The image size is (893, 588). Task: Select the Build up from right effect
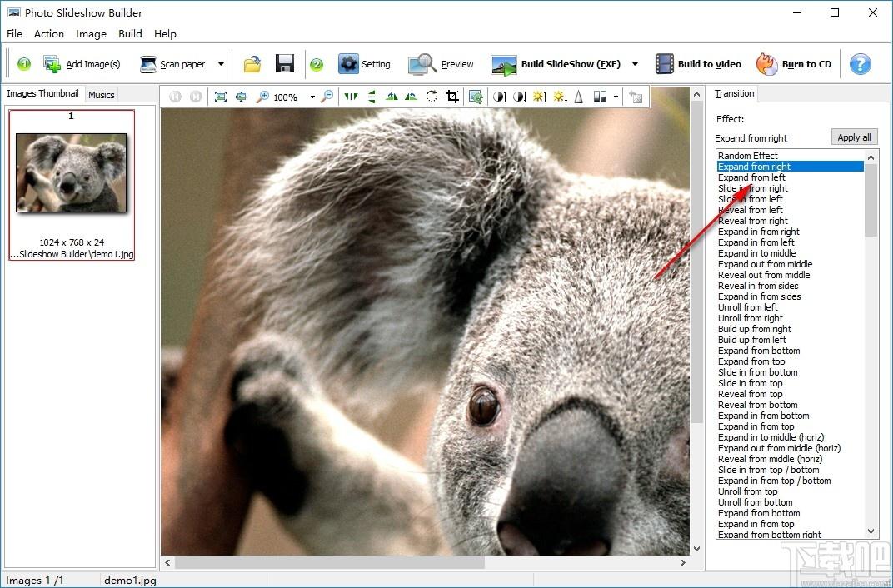click(x=790, y=328)
